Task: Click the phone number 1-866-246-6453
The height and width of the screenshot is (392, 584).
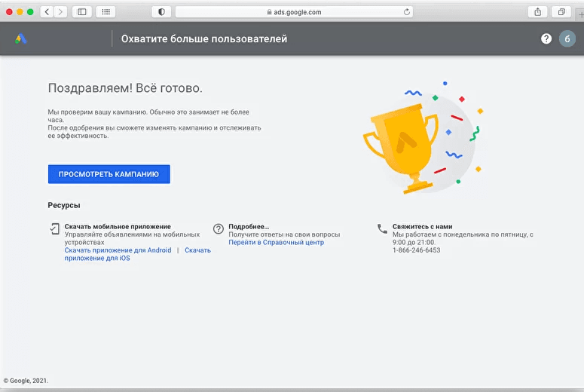Action: [x=417, y=250]
